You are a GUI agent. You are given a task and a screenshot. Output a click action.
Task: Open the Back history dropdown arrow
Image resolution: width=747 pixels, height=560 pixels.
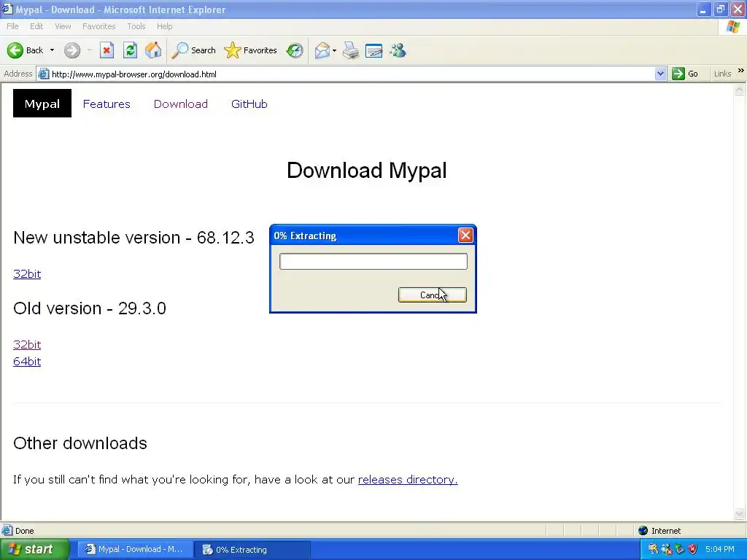[x=52, y=50]
